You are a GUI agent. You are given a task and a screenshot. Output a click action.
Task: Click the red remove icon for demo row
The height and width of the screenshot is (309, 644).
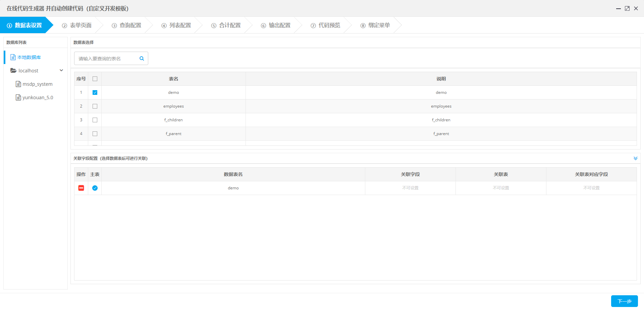81,188
